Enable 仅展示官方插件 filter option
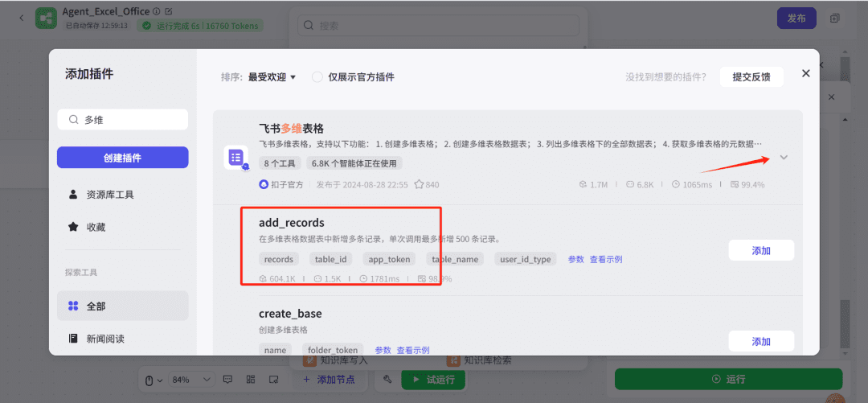 [x=317, y=77]
